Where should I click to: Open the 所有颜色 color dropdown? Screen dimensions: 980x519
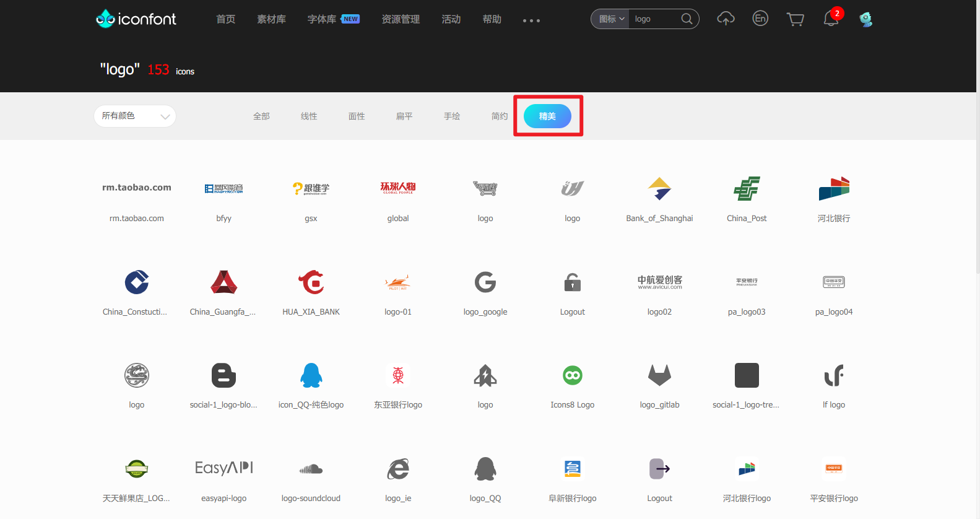pyautogui.click(x=135, y=116)
